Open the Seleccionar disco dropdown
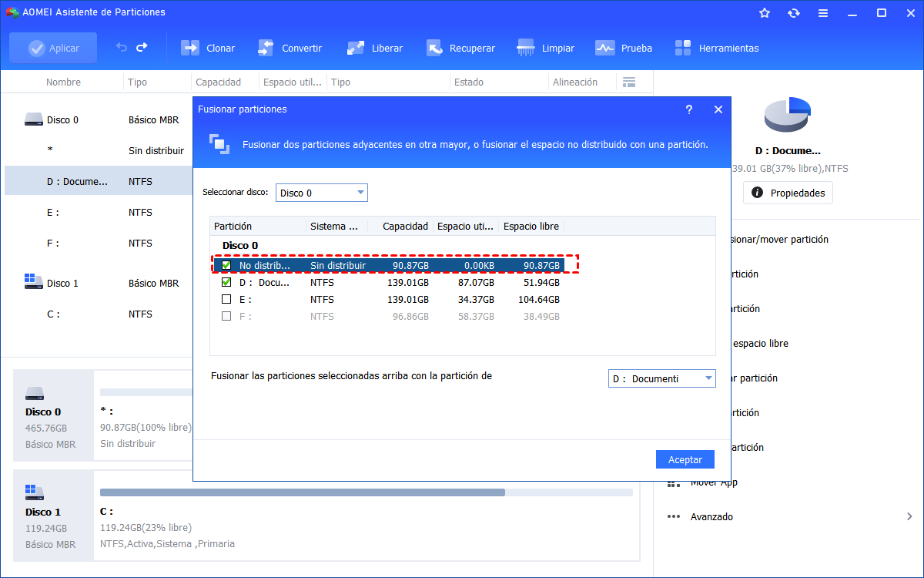924x578 pixels. coord(321,193)
